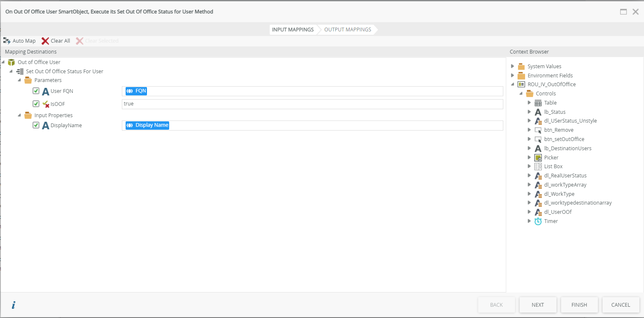
Task: Click the btn_Remove button control icon
Action: 538,130
